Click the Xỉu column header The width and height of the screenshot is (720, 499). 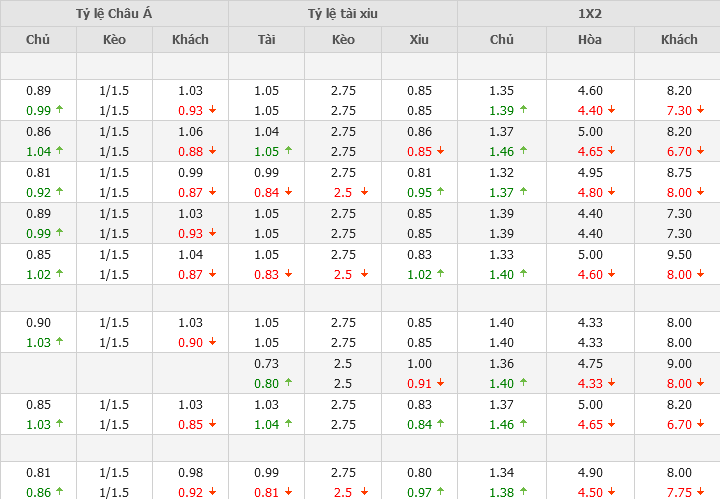pos(419,40)
